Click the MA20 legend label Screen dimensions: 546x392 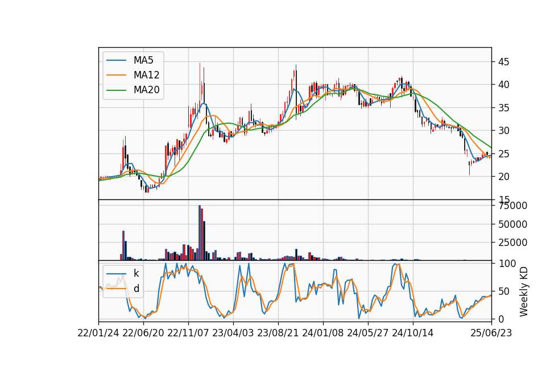pos(146,90)
